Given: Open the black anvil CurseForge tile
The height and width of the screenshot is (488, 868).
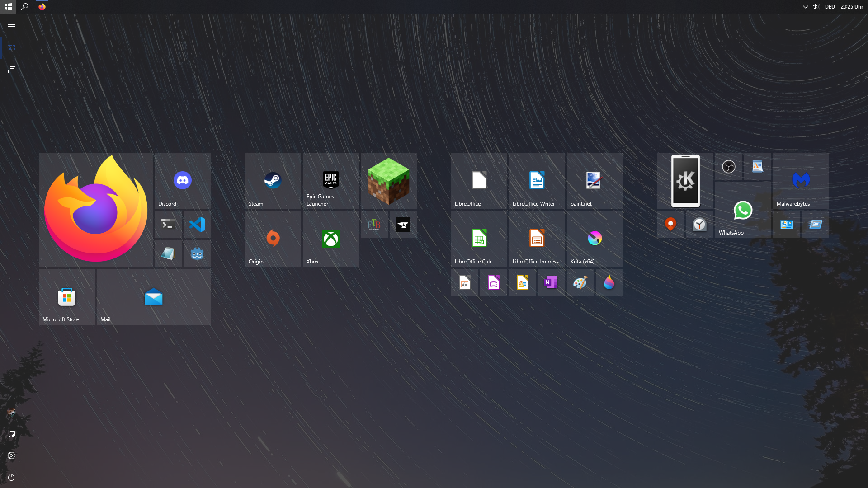Looking at the screenshot, I should [403, 225].
